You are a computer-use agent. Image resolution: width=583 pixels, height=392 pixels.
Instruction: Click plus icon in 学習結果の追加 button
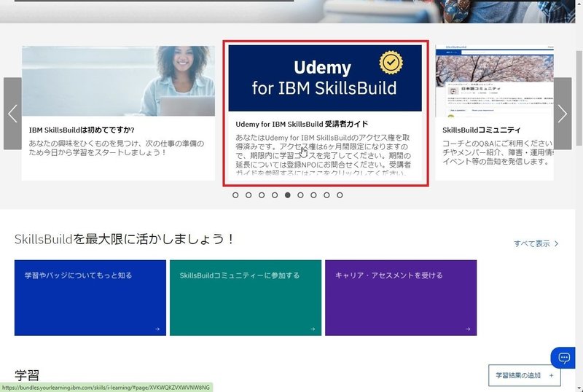(x=552, y=375)
